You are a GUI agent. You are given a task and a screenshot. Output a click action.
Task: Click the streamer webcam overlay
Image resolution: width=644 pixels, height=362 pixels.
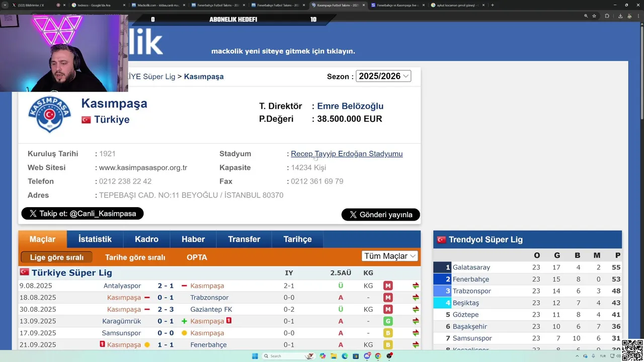tap(64, 53)
